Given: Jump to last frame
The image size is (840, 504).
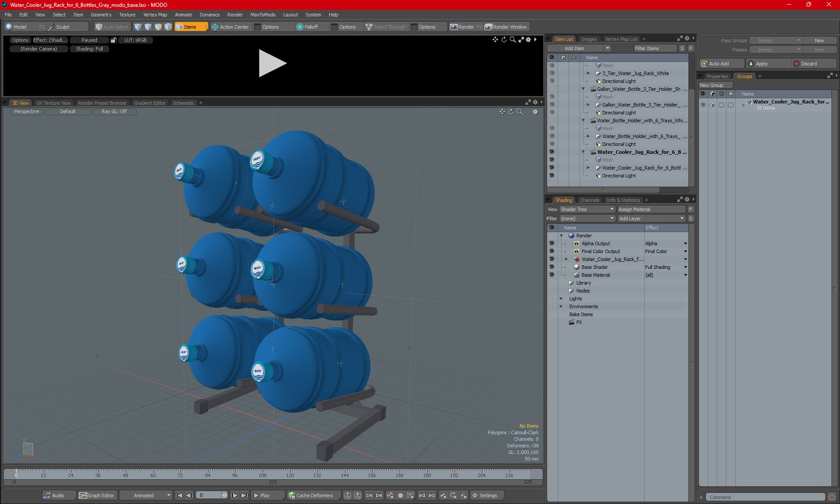Looking at the screenshot, I should pos(245,495).
